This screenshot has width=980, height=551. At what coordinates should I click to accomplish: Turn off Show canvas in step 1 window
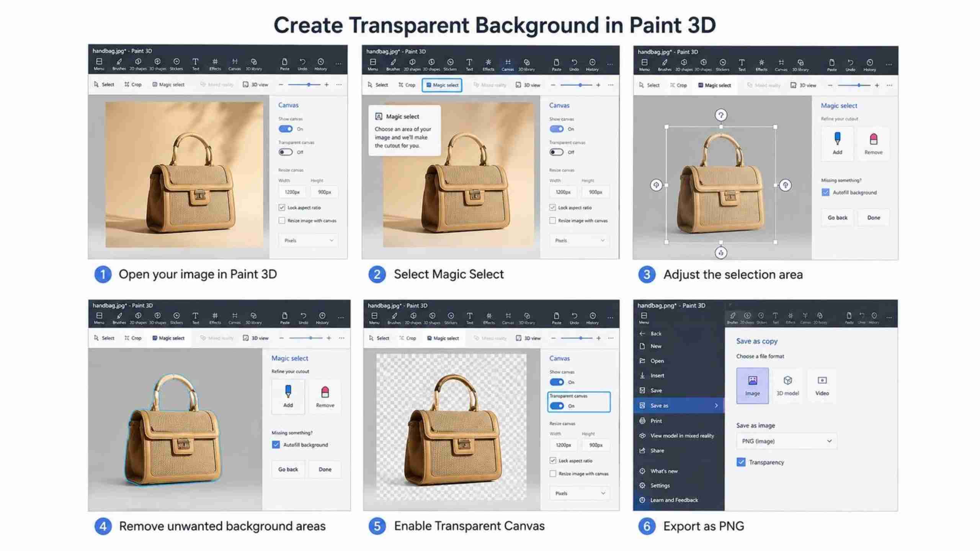click(x=286, y=129)
